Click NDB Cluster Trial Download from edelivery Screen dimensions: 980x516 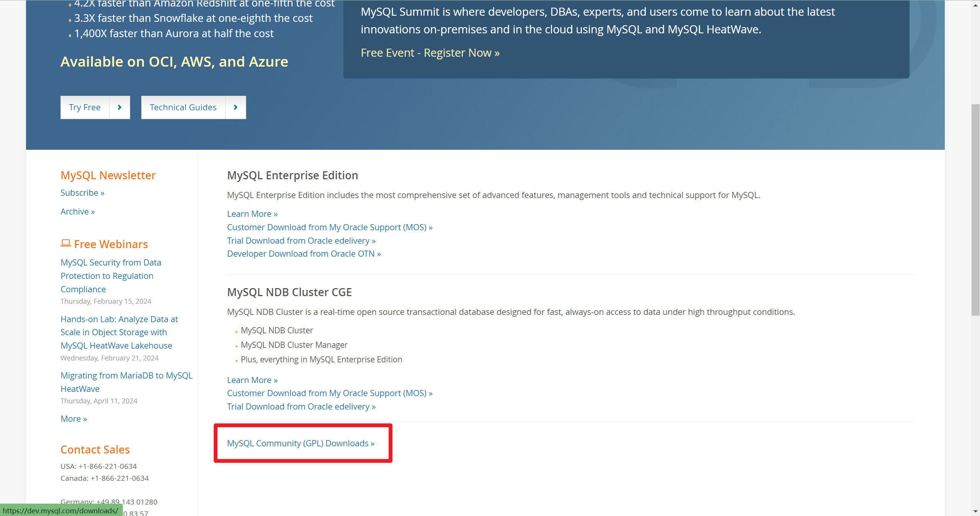(x=301, y=406)
